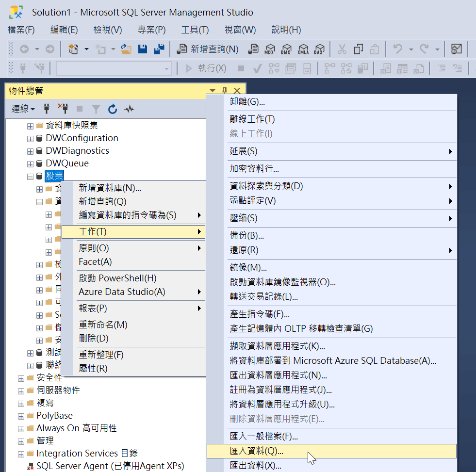Collapse the 股票 database node
476x472 pixels.
[30, 177]
